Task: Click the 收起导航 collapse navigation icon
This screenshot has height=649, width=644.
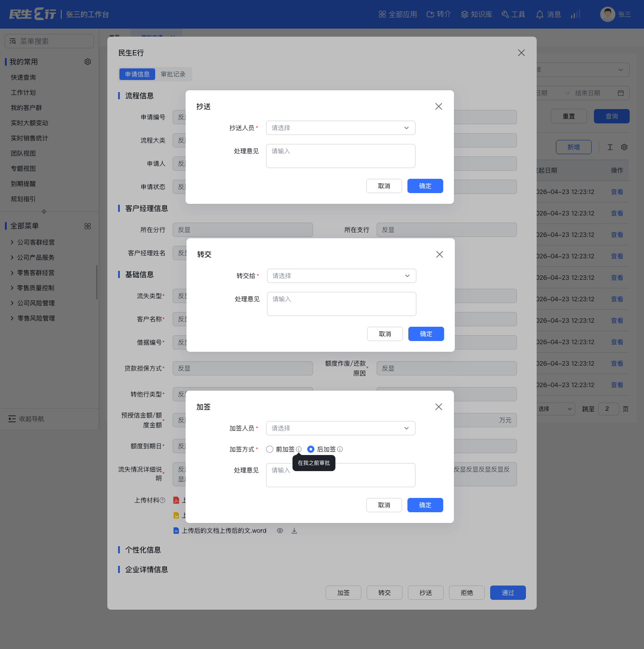Action: point(12,419)
